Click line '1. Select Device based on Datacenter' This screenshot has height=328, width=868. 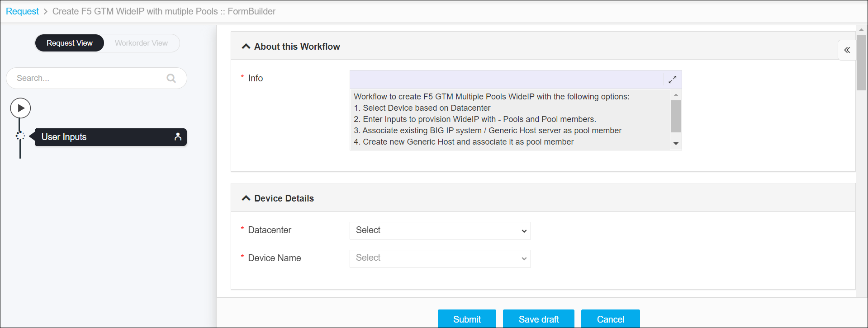tap(422, 108)
